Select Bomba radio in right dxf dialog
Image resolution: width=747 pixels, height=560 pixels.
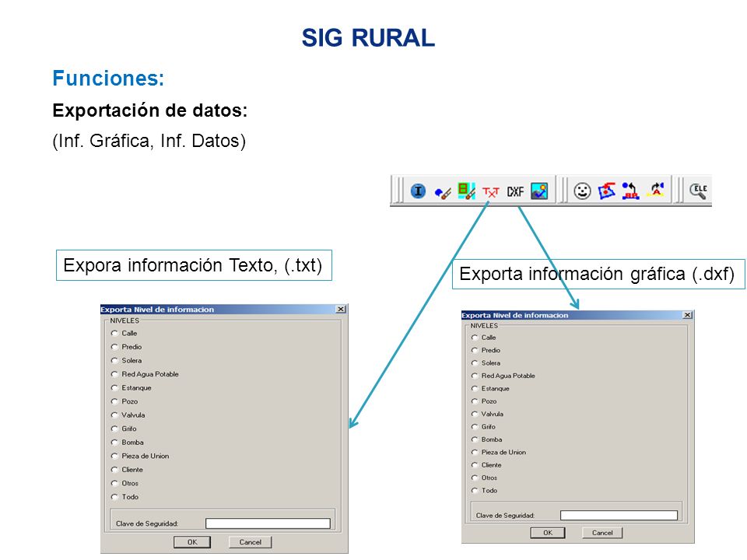(475, 439)
